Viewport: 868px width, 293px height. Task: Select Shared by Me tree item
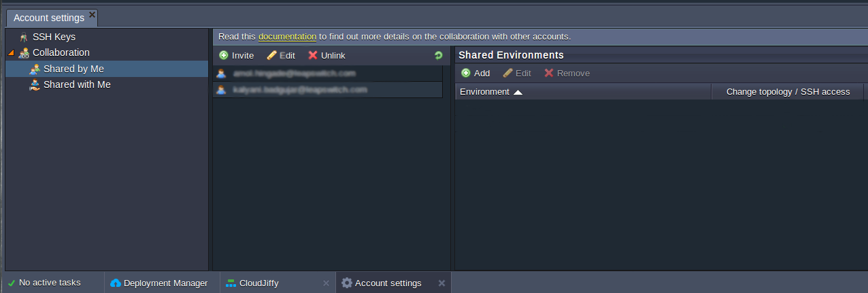click(73, 69)
